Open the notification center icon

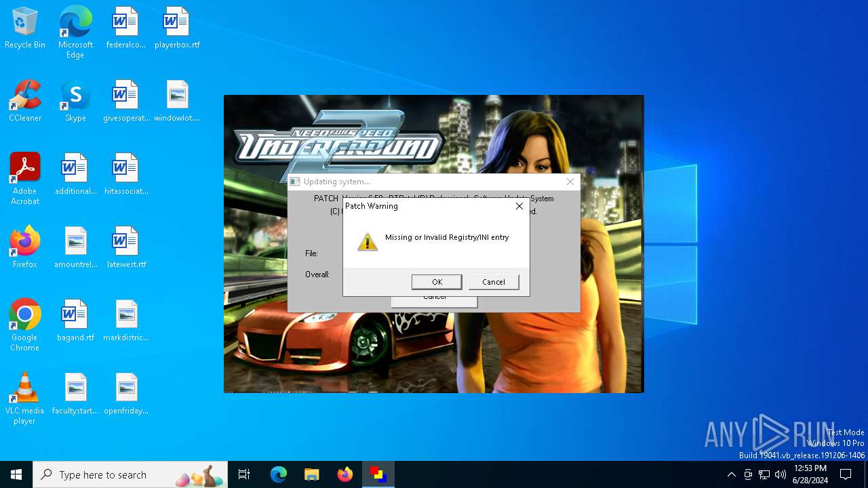pyautogui.click(x=846, y=474)
